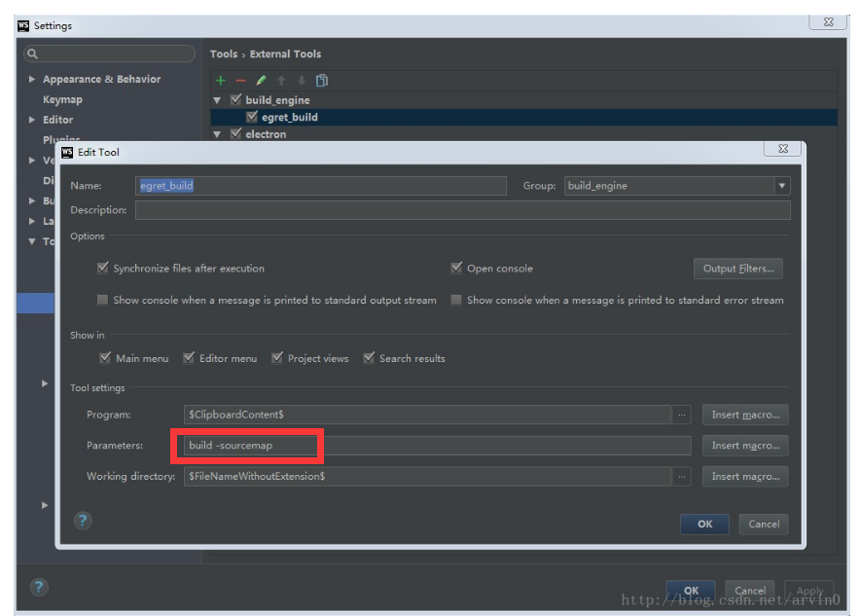
Task: Click Insert macro for Program field
Action: coord(745,415)
